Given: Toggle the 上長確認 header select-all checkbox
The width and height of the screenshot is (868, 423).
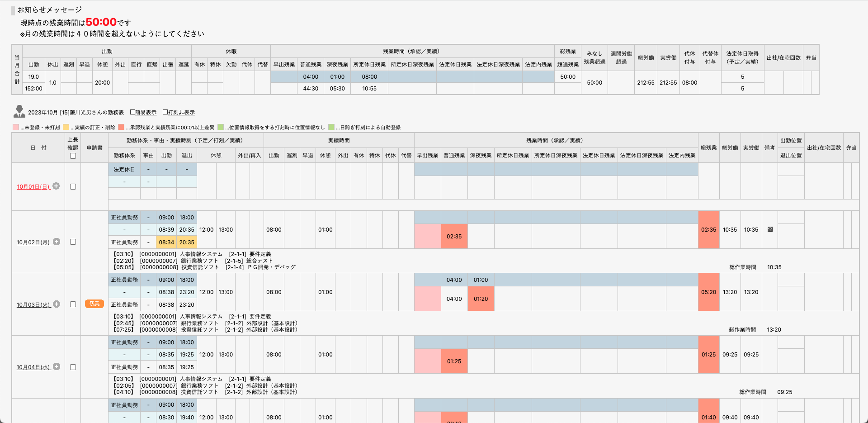Looking at the screenshot, I should [x=73, y=156].
